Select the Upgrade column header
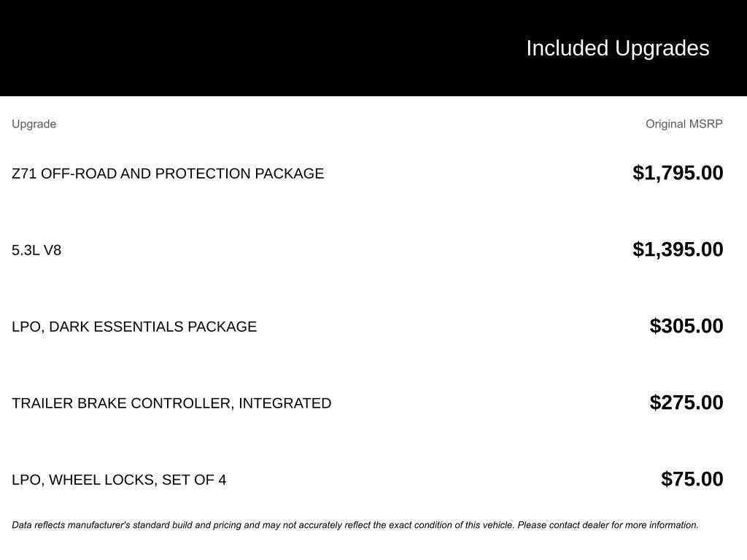 pos(34,124)
